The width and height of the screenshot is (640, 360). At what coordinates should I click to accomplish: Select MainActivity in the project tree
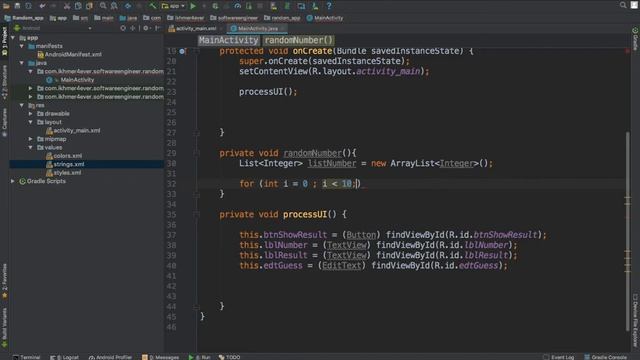[73, 80]
